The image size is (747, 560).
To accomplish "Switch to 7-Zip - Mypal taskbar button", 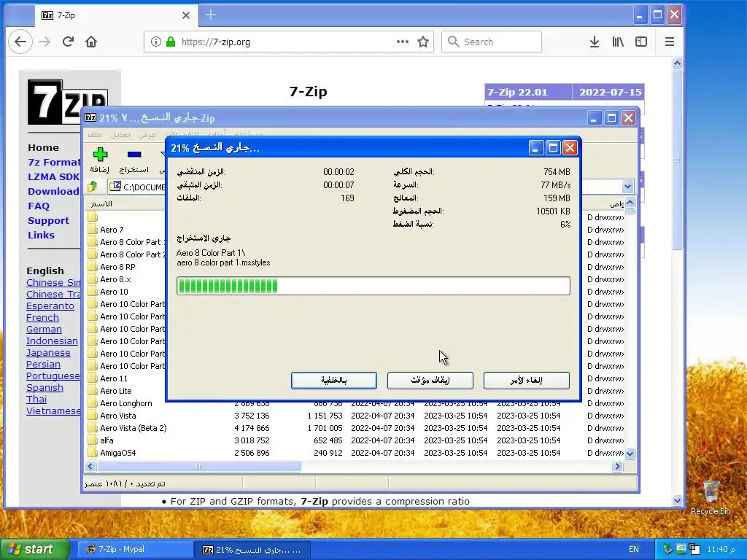I will (135, 550).
